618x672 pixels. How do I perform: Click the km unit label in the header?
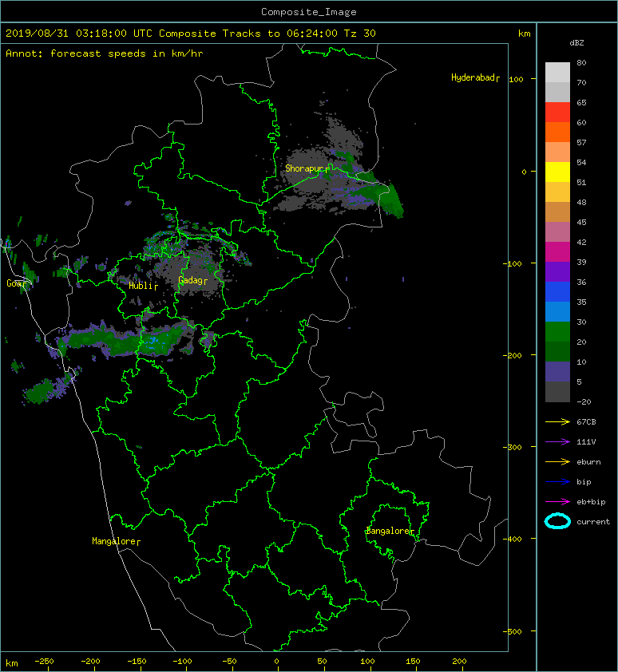(524, 34)
